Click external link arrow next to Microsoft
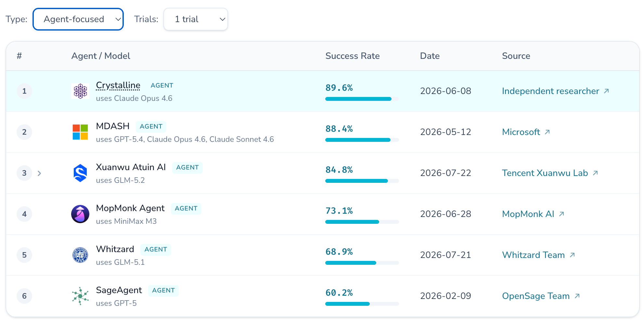The height and width of the screenshot is (324, 644). click(547, 132)
